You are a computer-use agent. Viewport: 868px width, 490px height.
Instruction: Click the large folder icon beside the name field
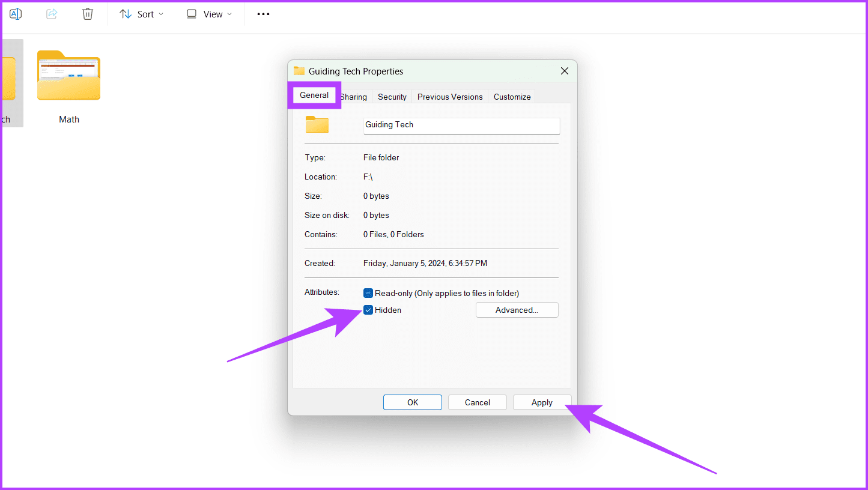(317, 124)
